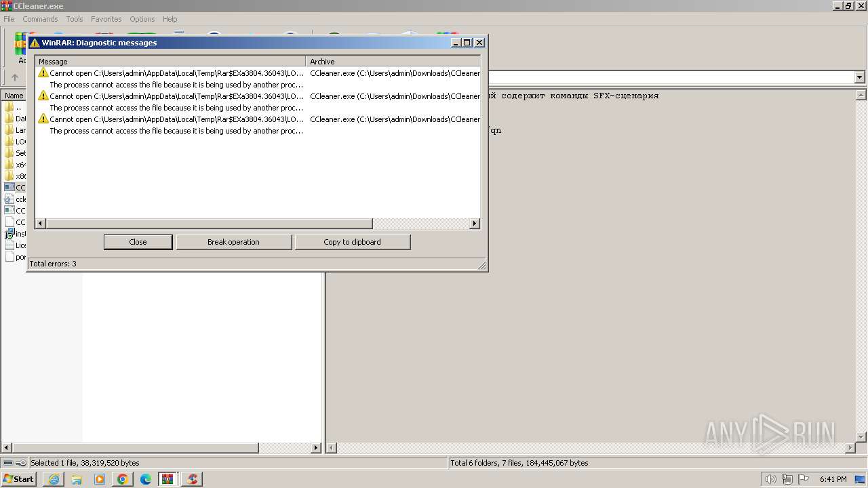Open the address bar dropdown in WinRAR

pyautogui.click(x=860, y=77)
